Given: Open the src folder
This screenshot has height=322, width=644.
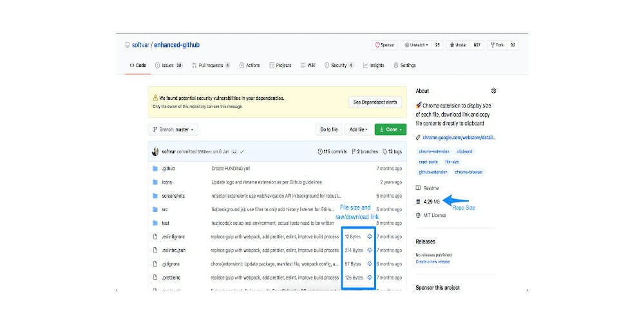Looking at the screenshot, I should pyautogui.click(x=165, y=209).
